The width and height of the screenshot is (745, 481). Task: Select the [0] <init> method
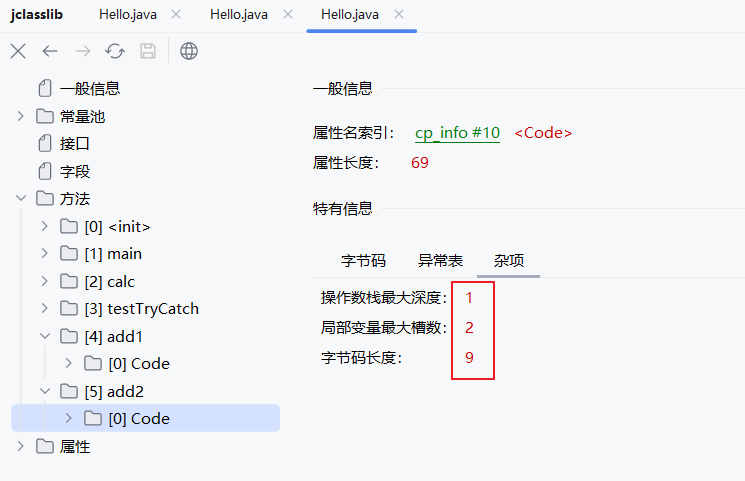(x=117, y=227)
